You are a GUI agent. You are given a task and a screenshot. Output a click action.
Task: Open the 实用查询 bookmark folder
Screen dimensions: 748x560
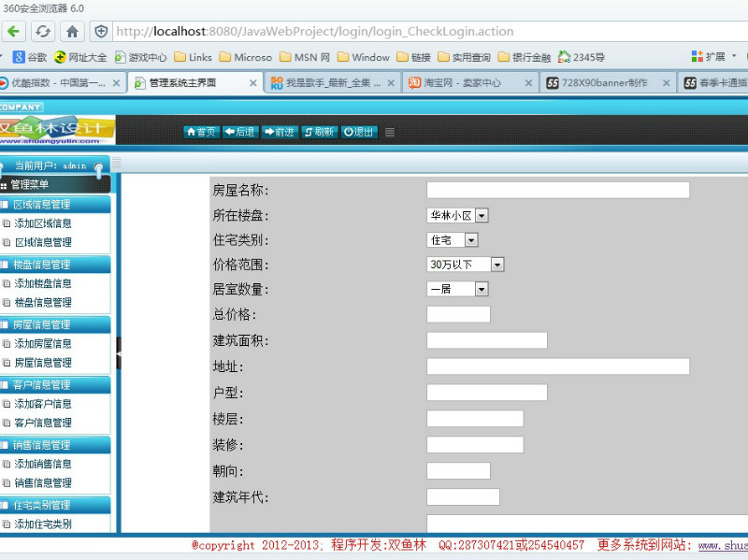tap(464, 57)
